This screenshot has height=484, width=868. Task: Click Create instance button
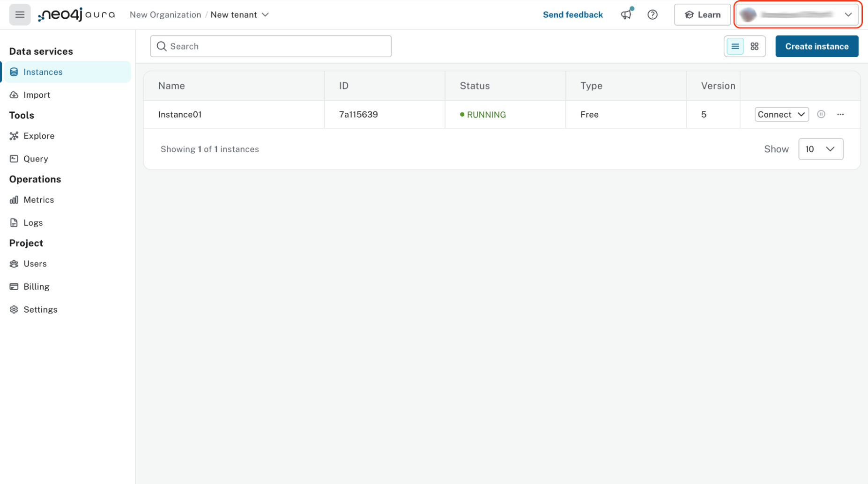click(816, 46)
